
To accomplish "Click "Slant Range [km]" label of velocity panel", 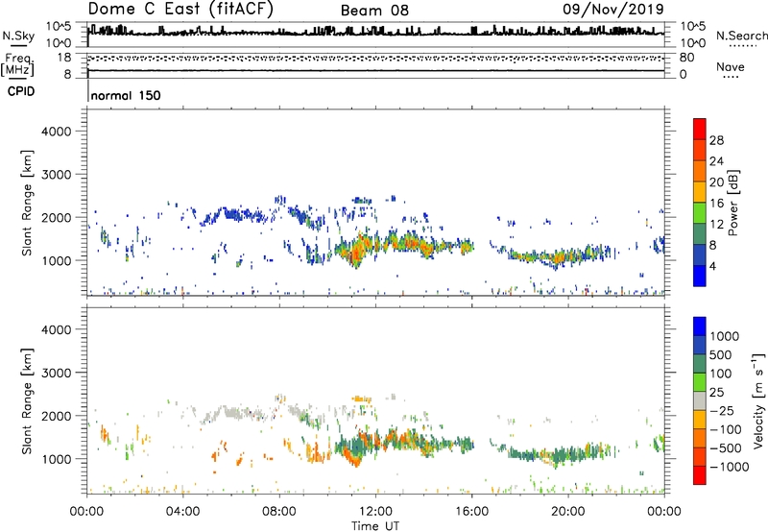I will pos(27,401).
